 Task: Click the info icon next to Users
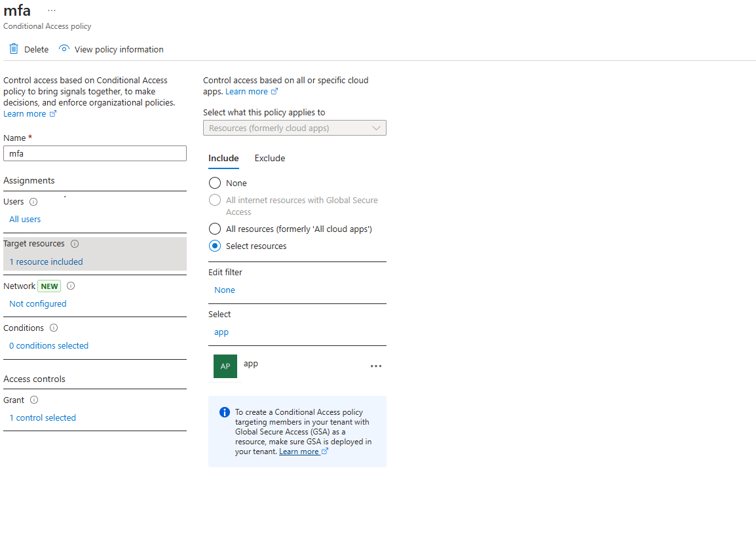(x=33, y=202)
